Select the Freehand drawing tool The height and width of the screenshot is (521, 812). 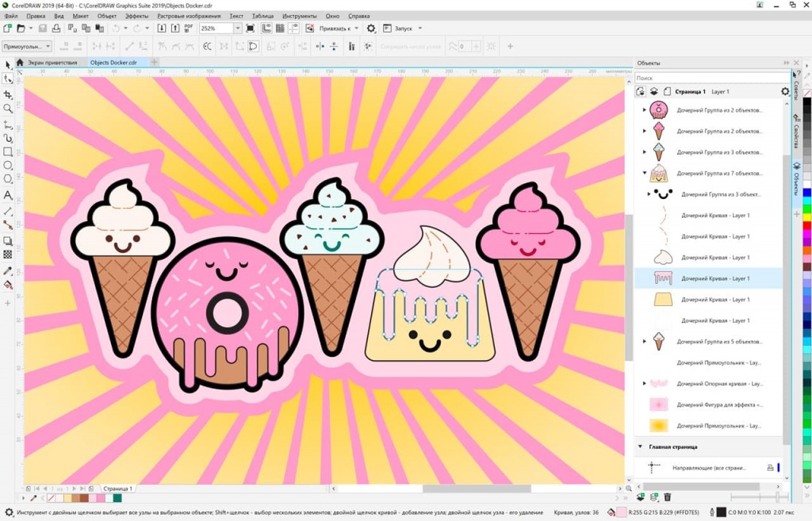[7, 125]
